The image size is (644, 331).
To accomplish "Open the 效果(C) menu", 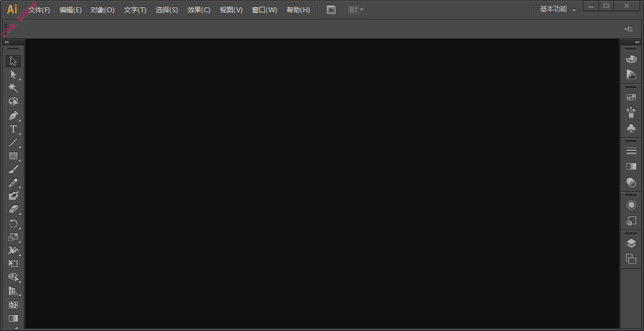I will [x=199, y=10].
